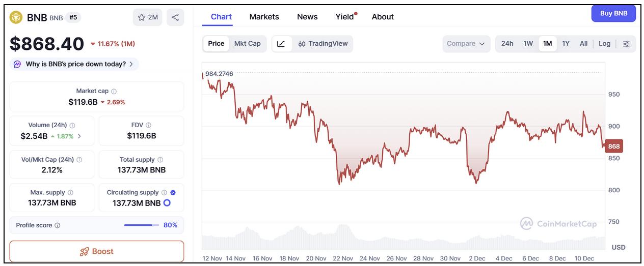Open chart settings sliders icon
This screenshot has height=266, width=644.
click(626, 44)
